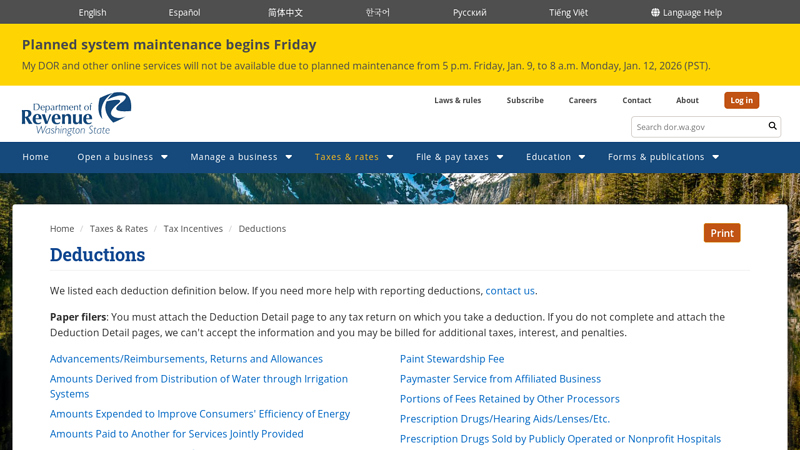Expand the Manage a business dropdown arrow

(289, 157)
